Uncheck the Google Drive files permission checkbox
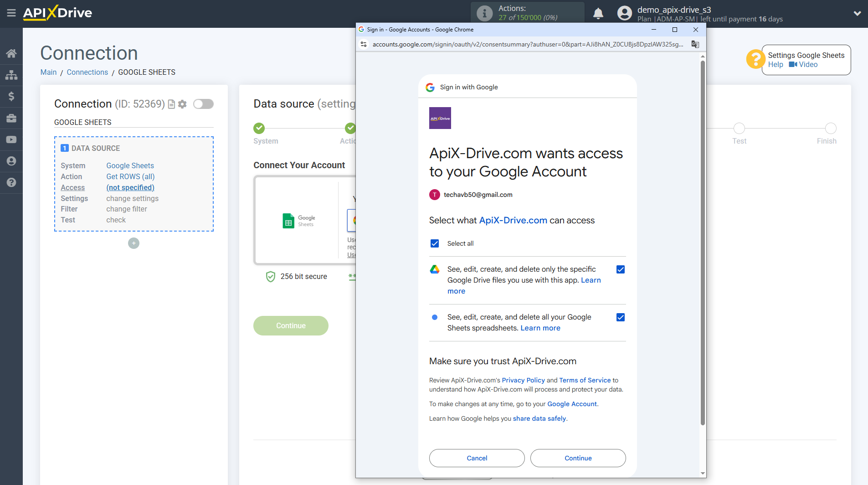Viewport: 868px width, 485px height. [620, 269]
